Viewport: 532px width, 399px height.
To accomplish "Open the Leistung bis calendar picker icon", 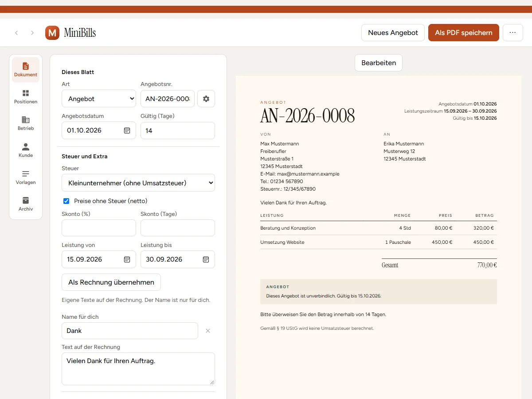I will [x=206, y=259].
